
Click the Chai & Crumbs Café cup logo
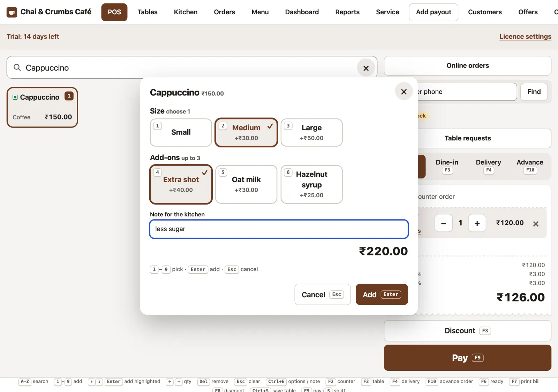[12, 12]
